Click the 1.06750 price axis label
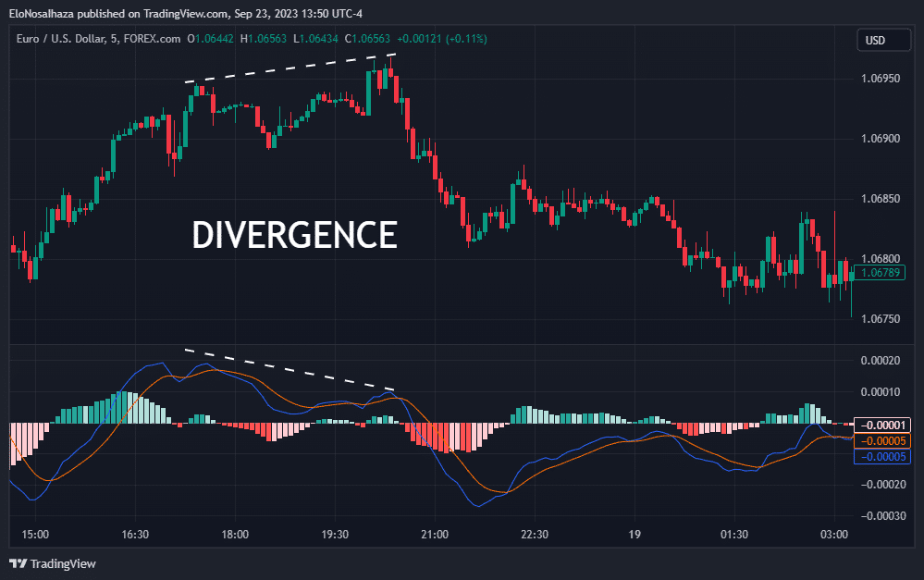924x580 pixels. click(881, 319)
